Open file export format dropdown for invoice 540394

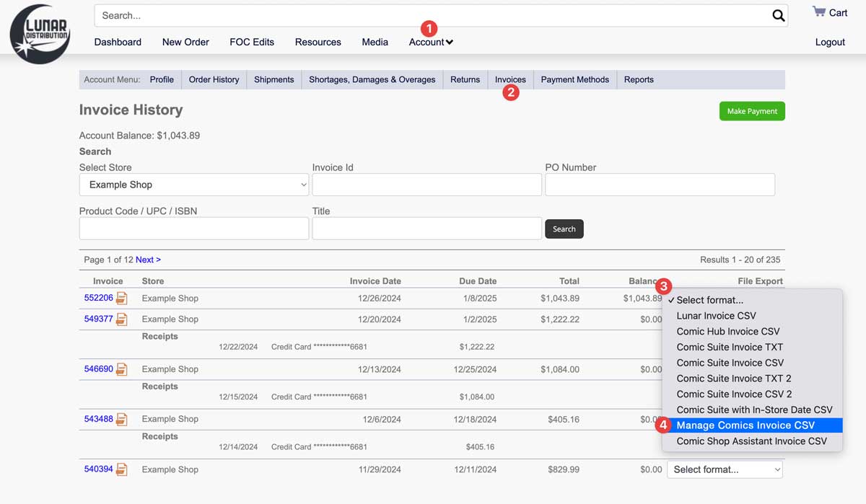coord(725,469)
